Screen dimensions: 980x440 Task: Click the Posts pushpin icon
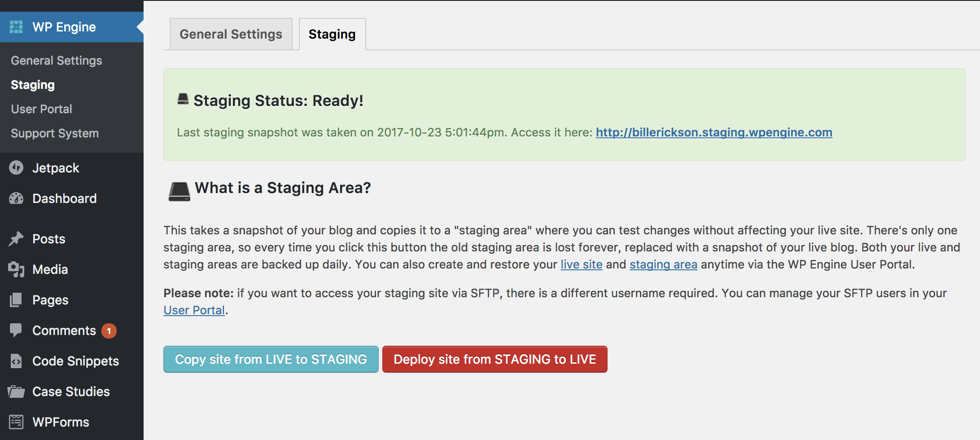pos(16,239)
